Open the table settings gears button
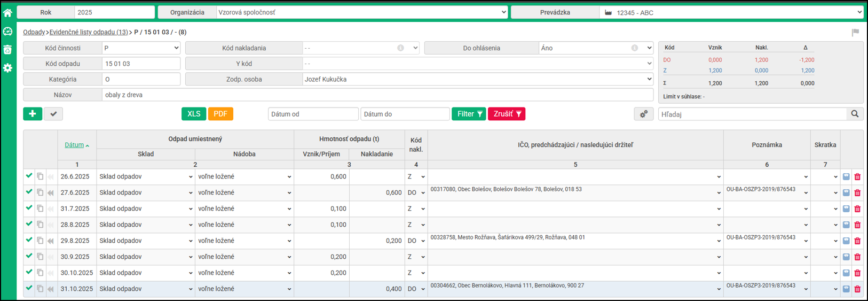The height and width of the screenshot is (301, 868). coord(644,114)
